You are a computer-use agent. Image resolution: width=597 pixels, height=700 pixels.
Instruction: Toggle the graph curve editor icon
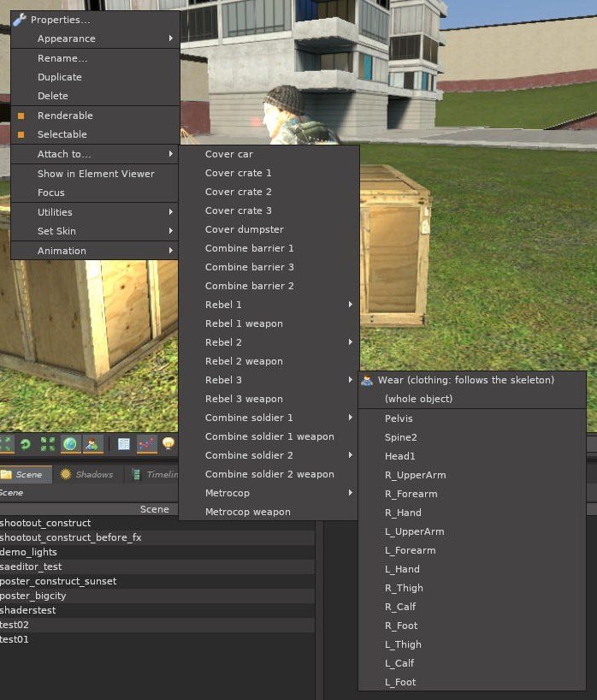(147, 444)
